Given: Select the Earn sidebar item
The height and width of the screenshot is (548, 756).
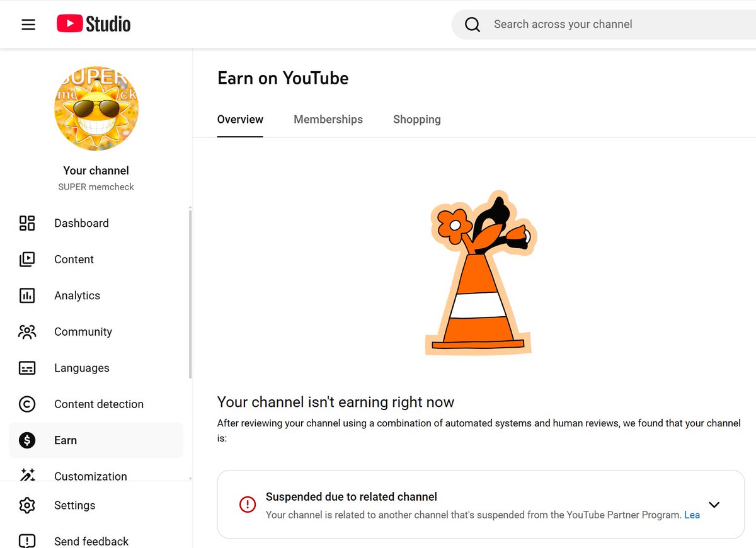Looking at the screenshot, I should (x=96, y=440).
